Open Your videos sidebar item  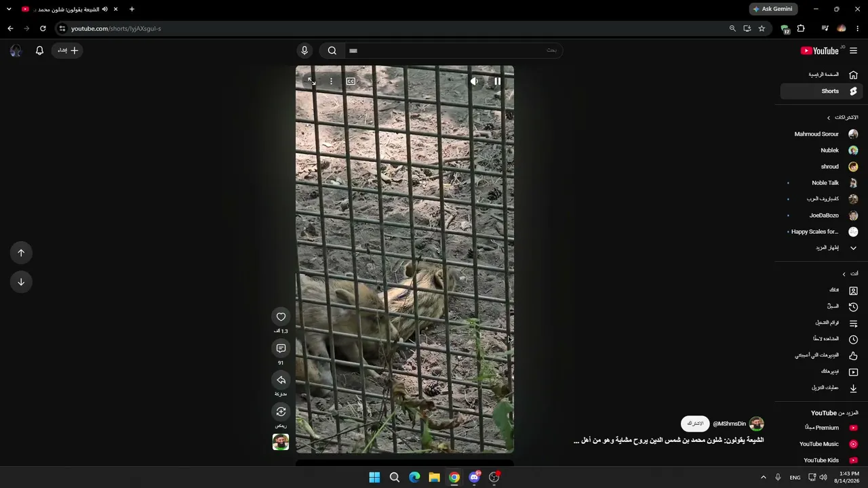coord(822,371)
